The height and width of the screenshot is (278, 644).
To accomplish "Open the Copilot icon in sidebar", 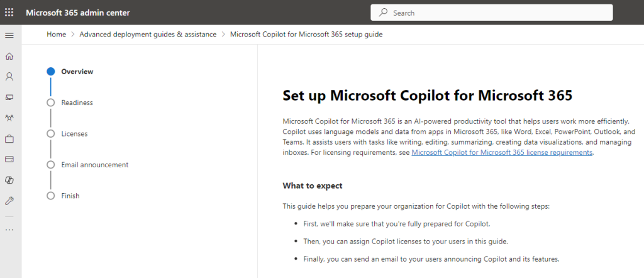I will coord(9,180).
